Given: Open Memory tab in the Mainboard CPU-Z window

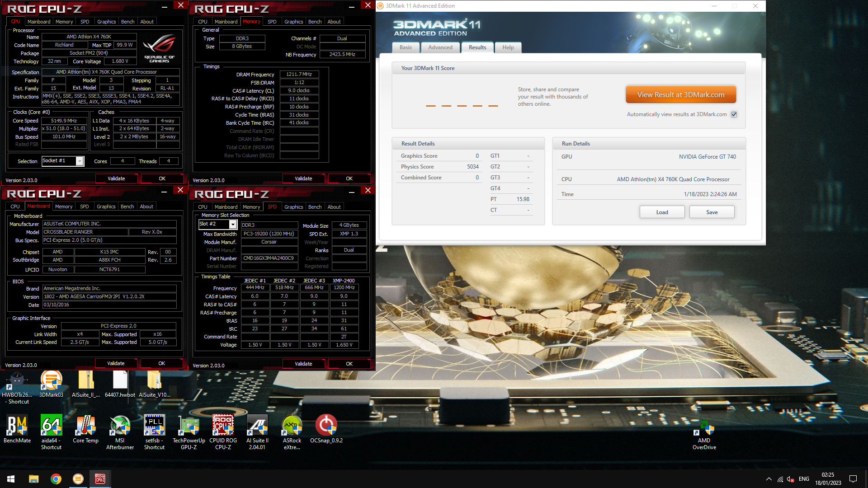Looking at the screenshot, I should pyautogui.click(x=64, y=206).
